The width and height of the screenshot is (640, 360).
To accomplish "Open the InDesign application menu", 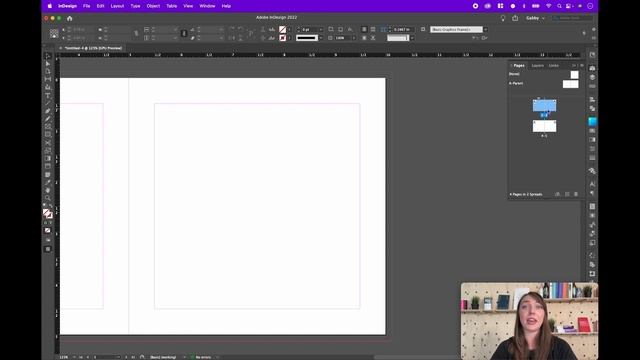I will click(x=67, y=6).
